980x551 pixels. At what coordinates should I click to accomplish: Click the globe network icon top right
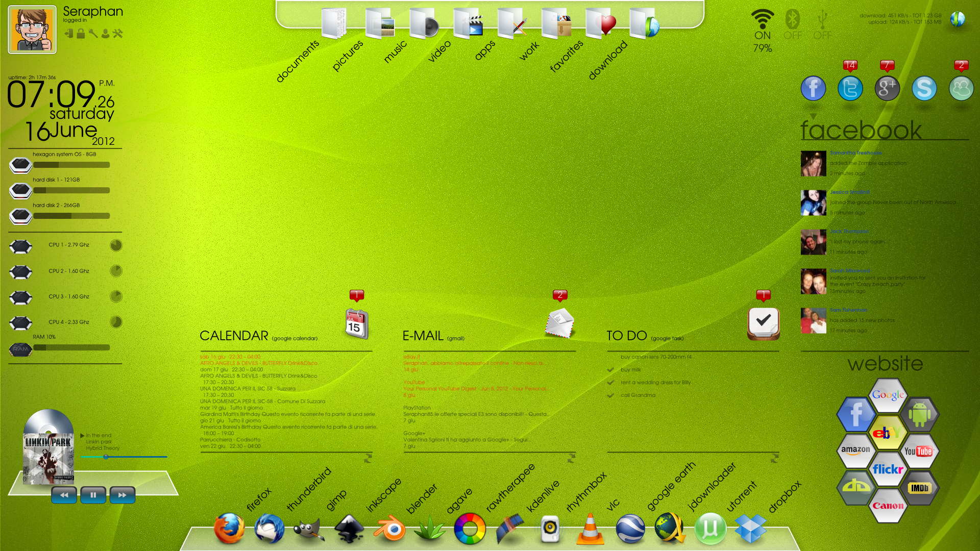[958, 20]
